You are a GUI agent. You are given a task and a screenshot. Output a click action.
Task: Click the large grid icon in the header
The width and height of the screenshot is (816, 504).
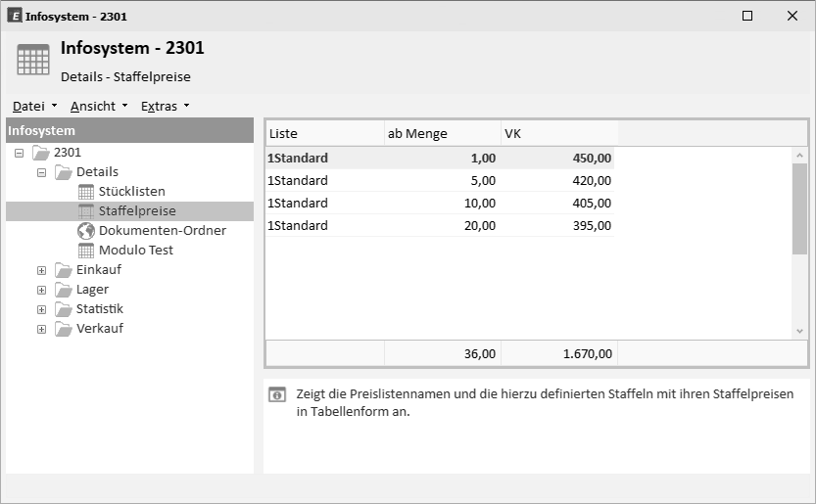click(33, 60)
